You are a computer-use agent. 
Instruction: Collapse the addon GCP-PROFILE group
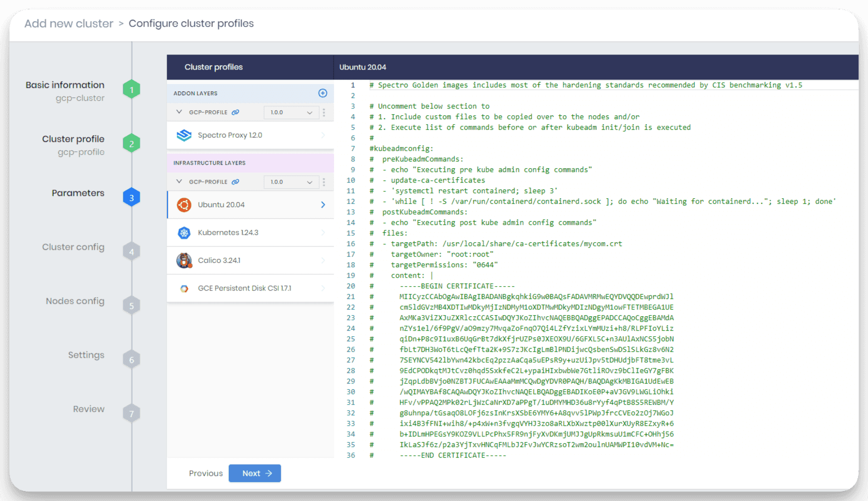click(179, 112)
